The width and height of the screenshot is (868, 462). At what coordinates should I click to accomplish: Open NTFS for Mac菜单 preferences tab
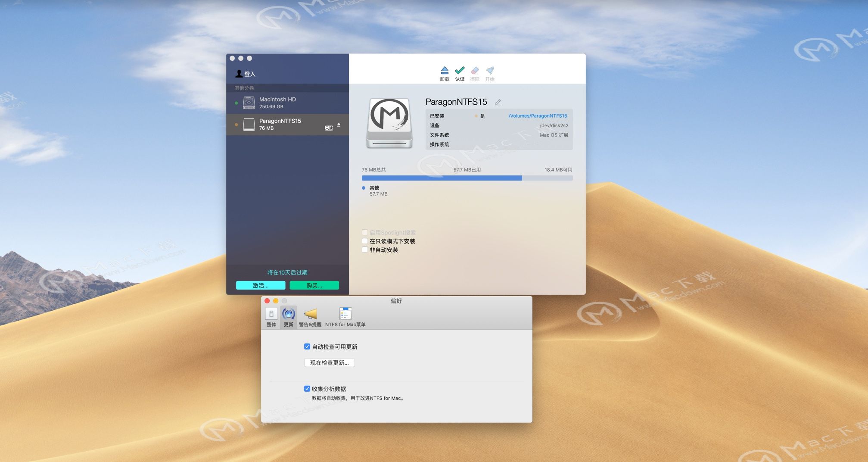pos(345,318)
